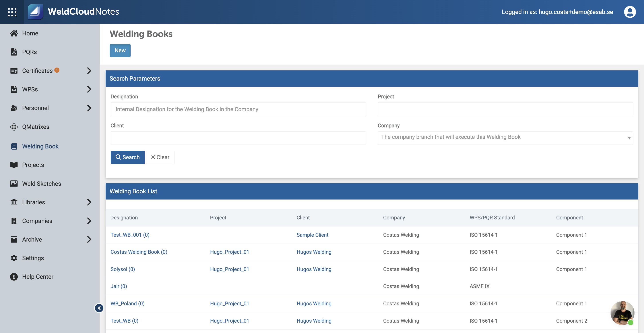Image resolution: width=644 pixels, height=333 pixels.
Task: Expand the Certificates submenu chevron
Action: [x=89, y=71]
